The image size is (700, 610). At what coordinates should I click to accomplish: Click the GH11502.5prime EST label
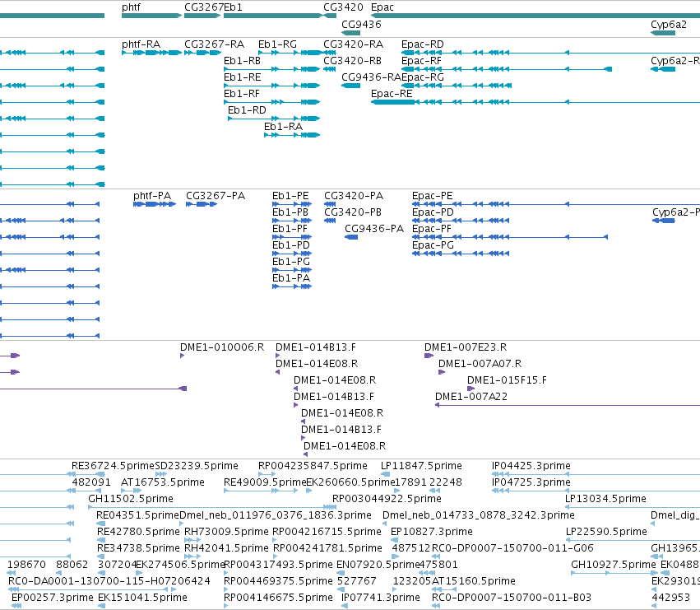pos(131,499)
